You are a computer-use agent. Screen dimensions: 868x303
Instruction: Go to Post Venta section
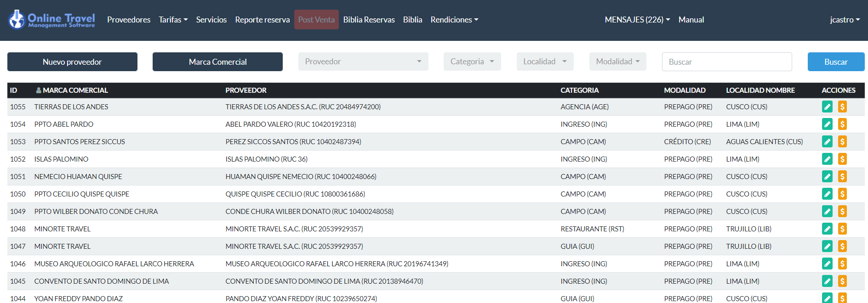coord(316,20)
